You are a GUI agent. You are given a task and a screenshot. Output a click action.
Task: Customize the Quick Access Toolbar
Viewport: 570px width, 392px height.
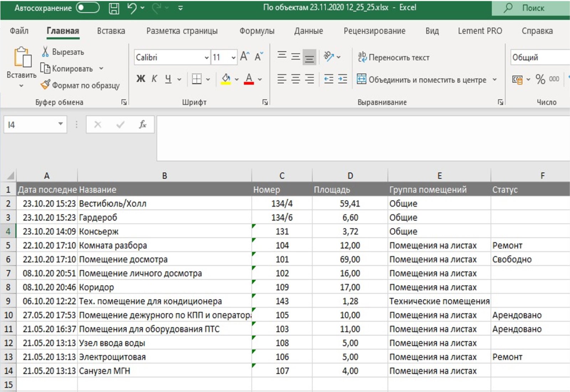(181, 8)
